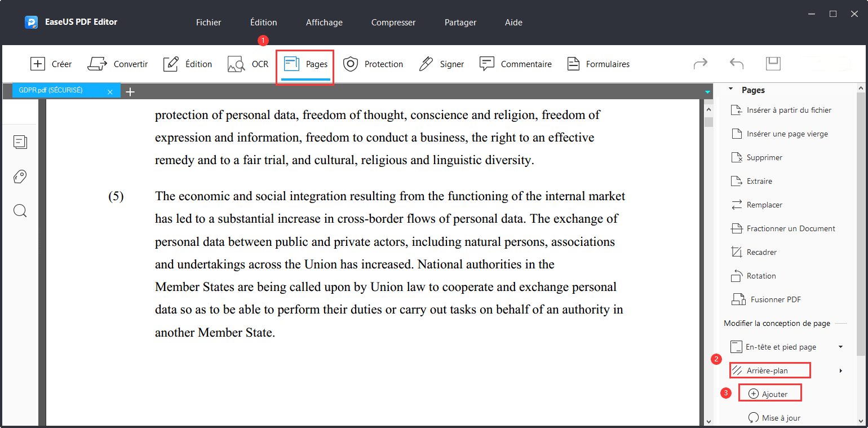Click Supprimer in Pages panel
This screenshot has width=868, height=428.
click(x=756, y=157)
